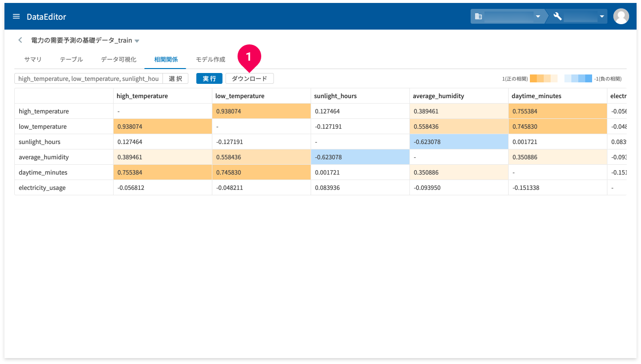This screenshot has width=641, height=364.
Task: Click the low_temperature row label
Action: click(64, 126)
